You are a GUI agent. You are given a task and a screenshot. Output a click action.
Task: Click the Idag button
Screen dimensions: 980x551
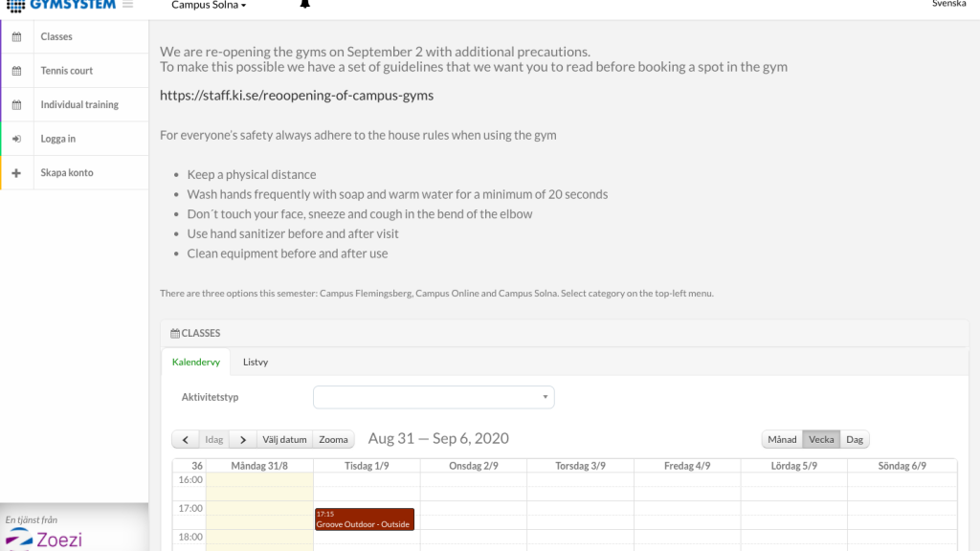coord(213,440)
